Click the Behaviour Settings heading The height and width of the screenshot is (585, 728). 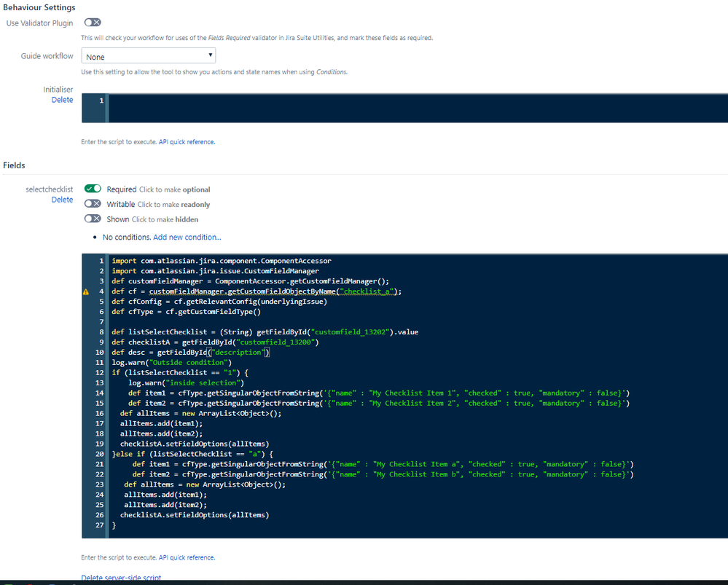[39, 7]
